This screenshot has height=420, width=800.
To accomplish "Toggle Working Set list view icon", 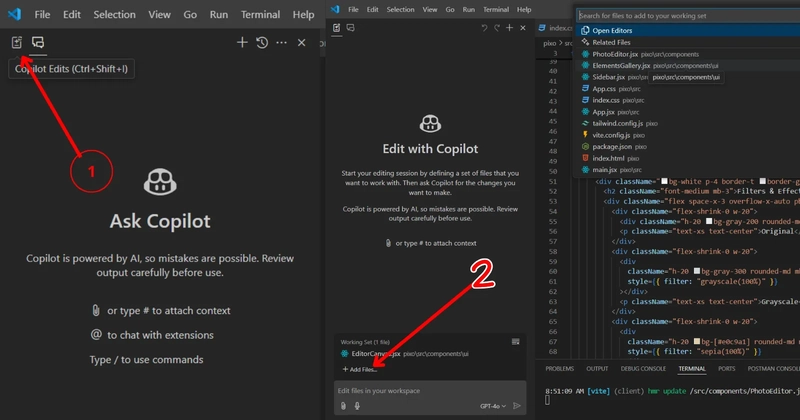I will 516,341.
